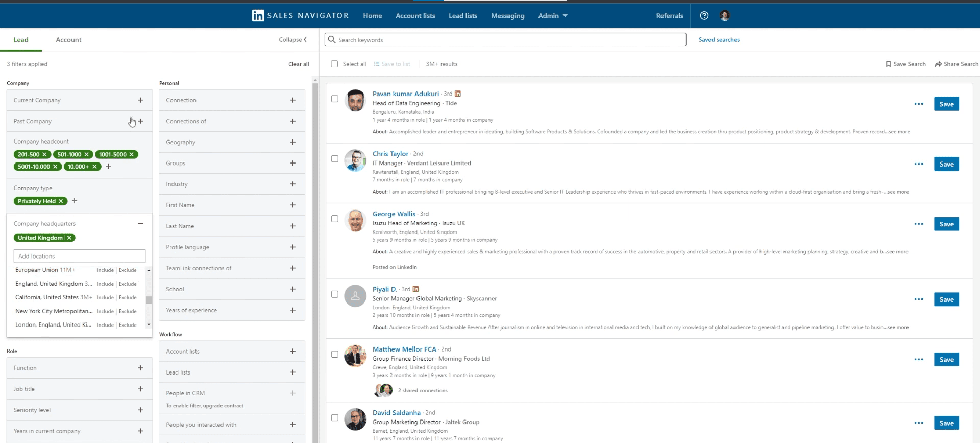Remove the Privately Held filter chip

point(61,201)
